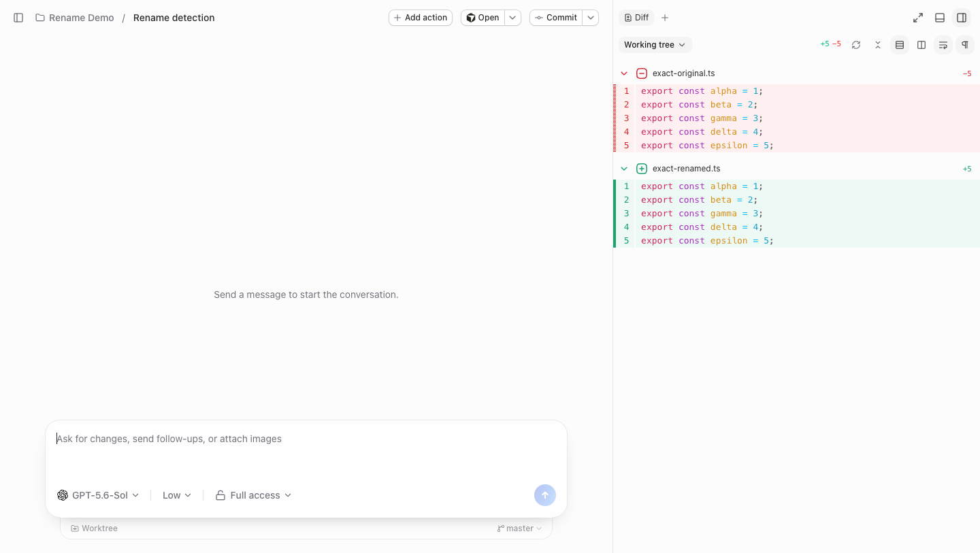Focus the message input field

306,448
